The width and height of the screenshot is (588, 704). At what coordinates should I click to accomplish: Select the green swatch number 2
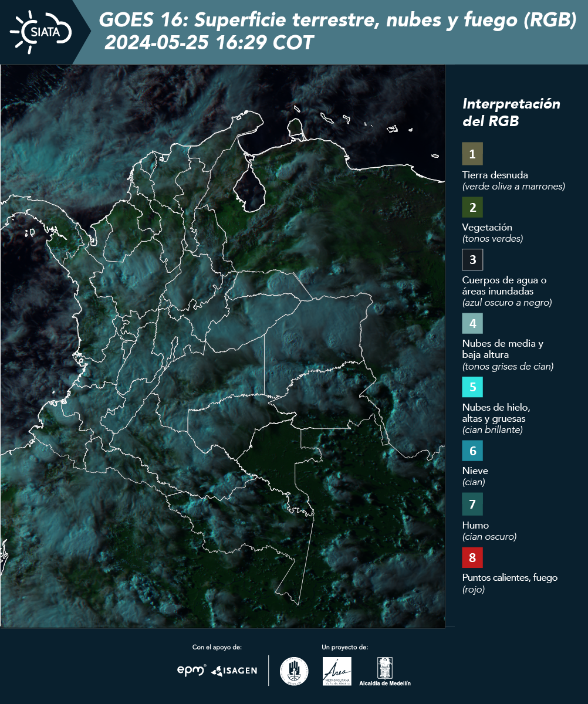472,207
